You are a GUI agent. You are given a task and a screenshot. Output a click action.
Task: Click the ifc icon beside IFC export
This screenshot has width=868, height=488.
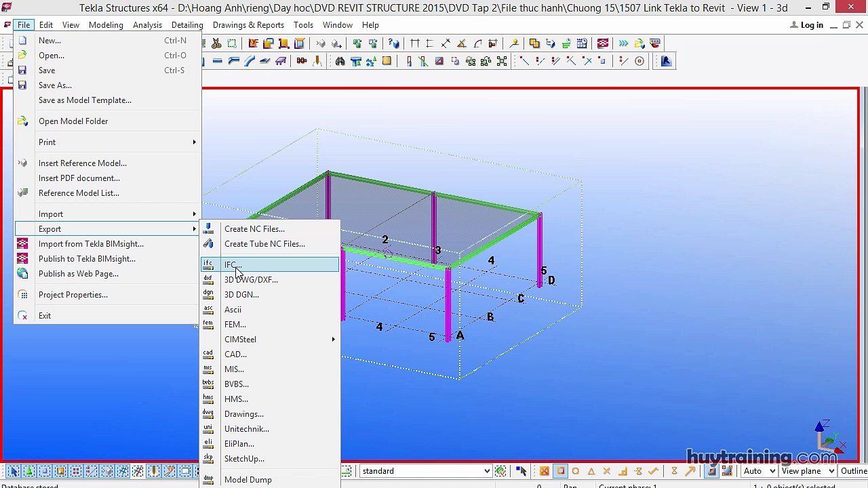(208, 264)
